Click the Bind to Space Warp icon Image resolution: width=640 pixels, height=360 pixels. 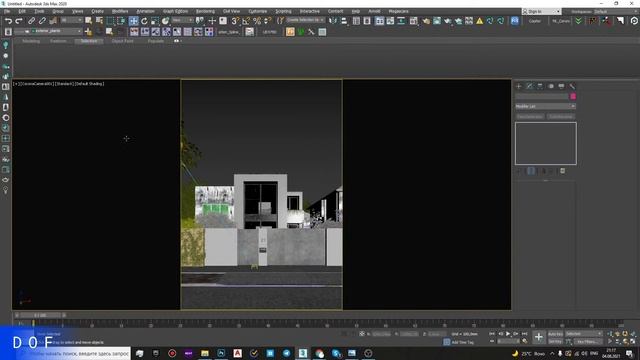[53, 21]
